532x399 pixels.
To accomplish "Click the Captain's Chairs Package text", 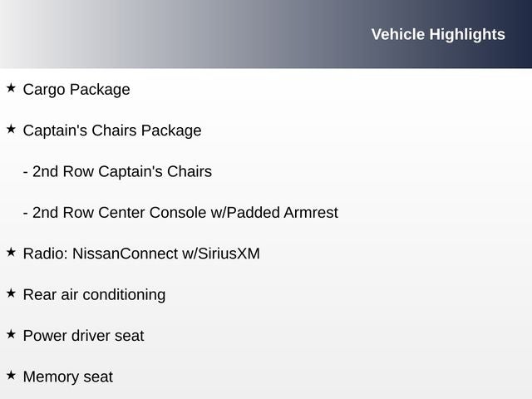I will point(112,131).
